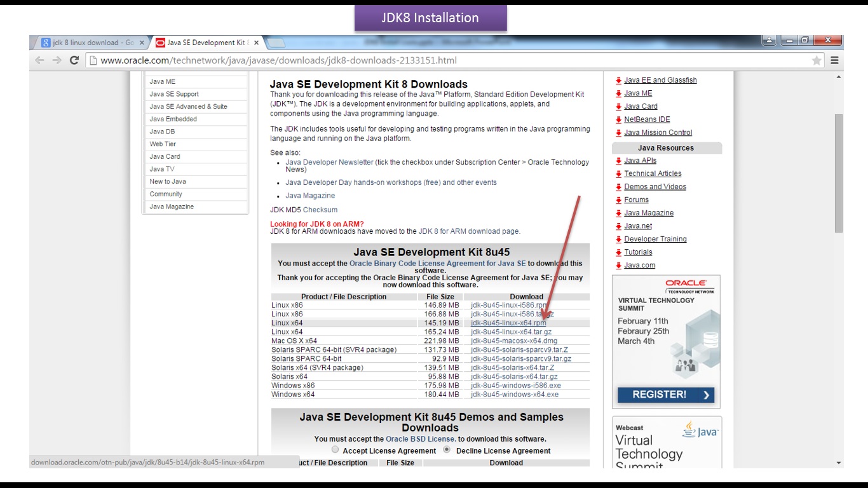
Task: Open the Chrome hamburger menu
Action: (x=834, y=60)
